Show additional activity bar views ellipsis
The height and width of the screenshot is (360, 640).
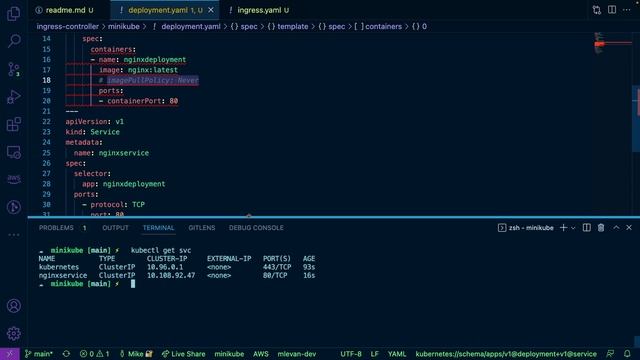tap(13, 235)
